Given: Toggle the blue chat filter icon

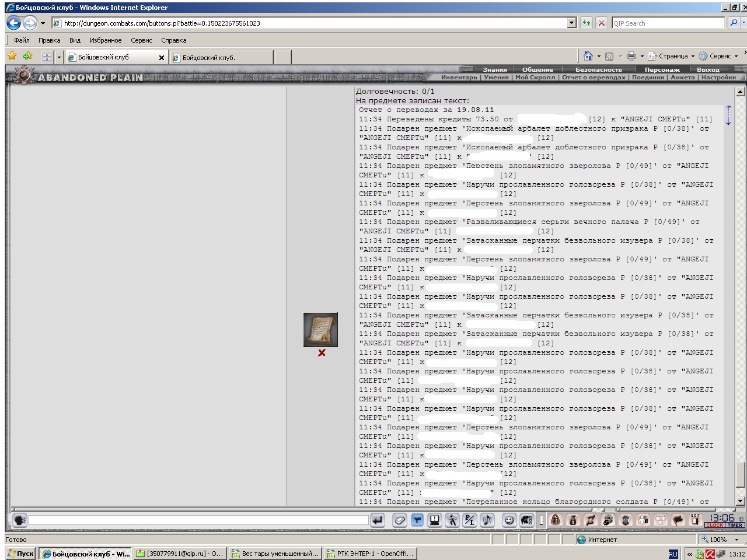Looking at the screenshot, I should tap(417, 520).
